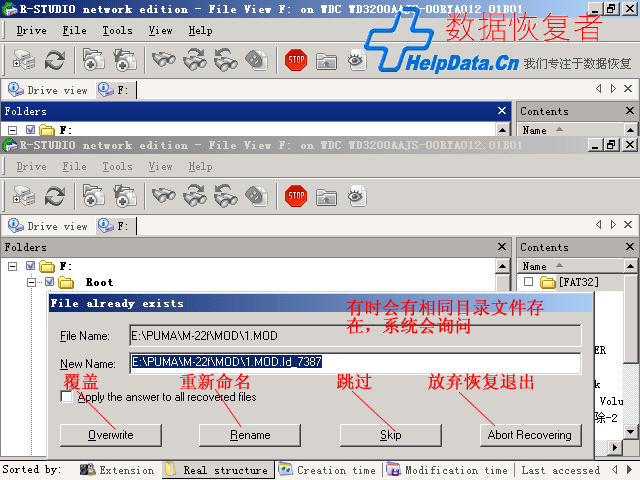Click Overwrite button in File already exists dialog

111,435
